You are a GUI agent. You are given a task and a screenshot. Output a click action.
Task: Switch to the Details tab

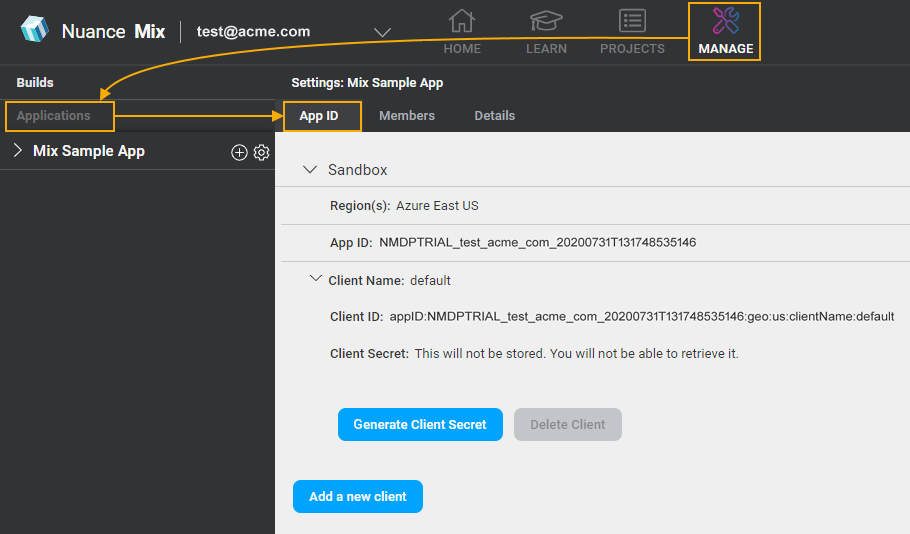click(x=494, y=116)
